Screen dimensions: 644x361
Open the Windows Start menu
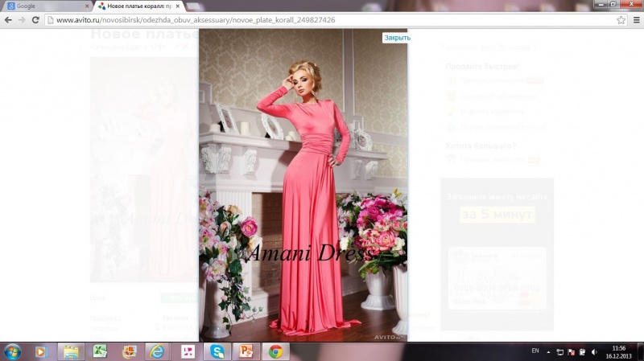tap(12, 351)
